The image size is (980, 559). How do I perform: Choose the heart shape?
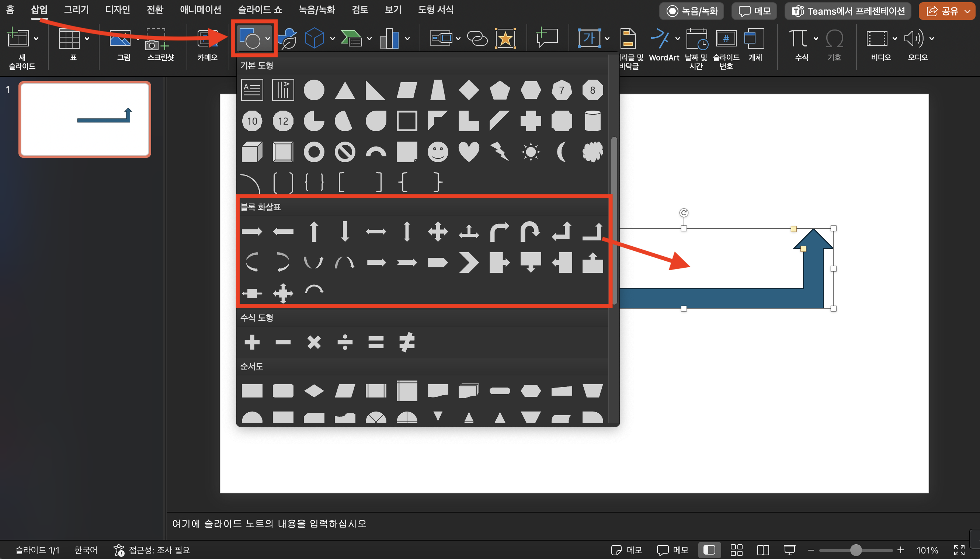pos(469,152)
